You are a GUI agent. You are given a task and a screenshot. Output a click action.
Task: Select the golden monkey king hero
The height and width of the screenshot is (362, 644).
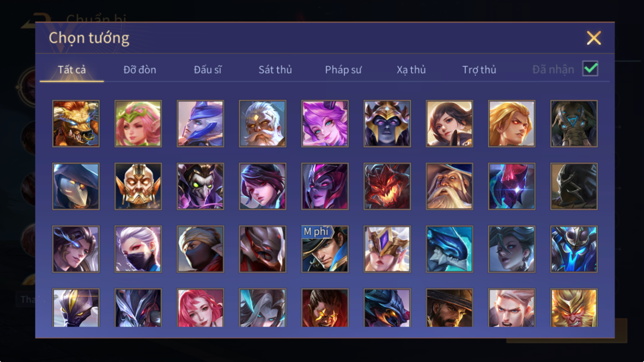574,308
